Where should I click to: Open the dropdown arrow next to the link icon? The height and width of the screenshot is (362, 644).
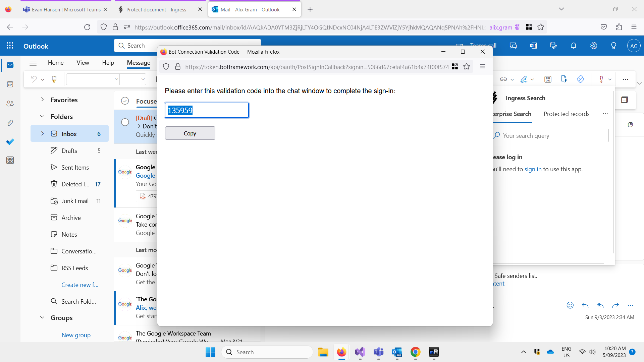tap(512, 79)
